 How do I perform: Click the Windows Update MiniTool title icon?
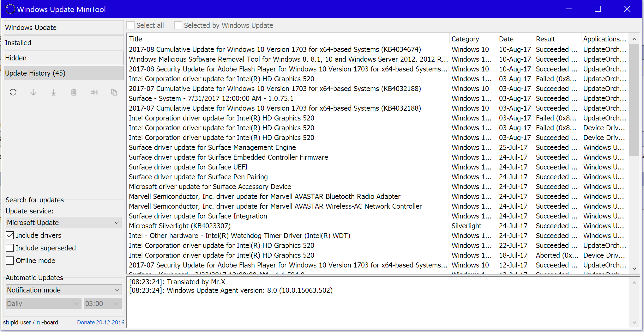pyautogui.click(x=10, y=9)
